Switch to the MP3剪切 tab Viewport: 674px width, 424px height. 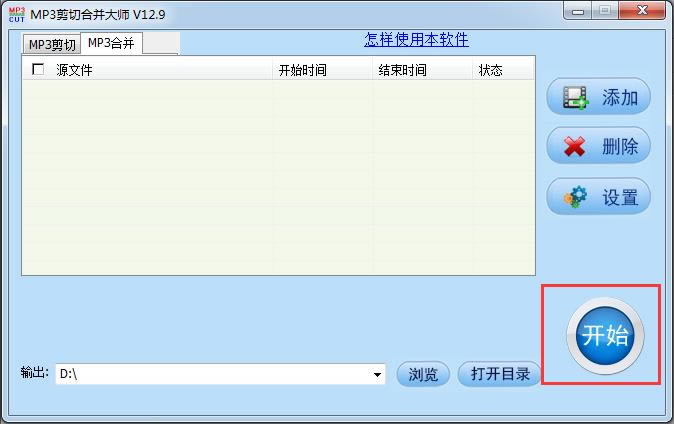(52, 44)
